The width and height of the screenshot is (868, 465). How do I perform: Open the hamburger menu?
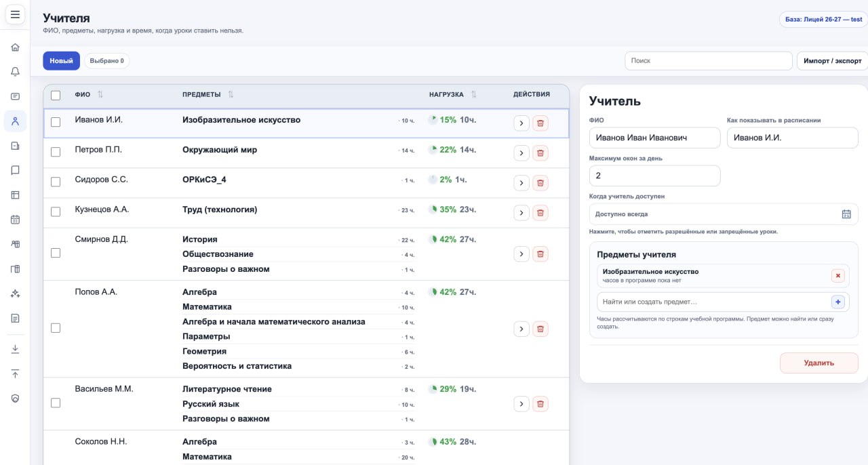point(15,15)
